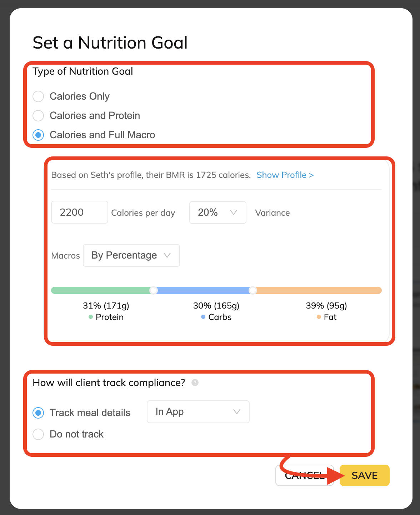Click the help icon beside compliance question
This screenshot has height=515, width=420.
click(195, 382)
